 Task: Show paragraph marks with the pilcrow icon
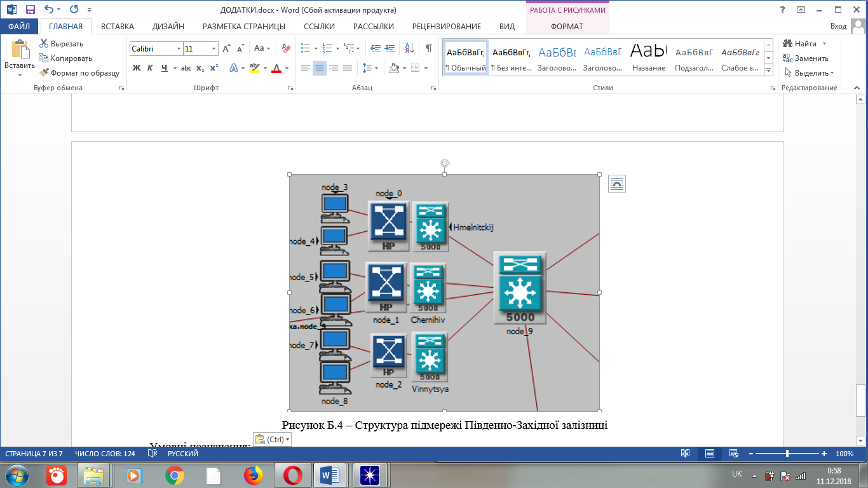(428, 48)
